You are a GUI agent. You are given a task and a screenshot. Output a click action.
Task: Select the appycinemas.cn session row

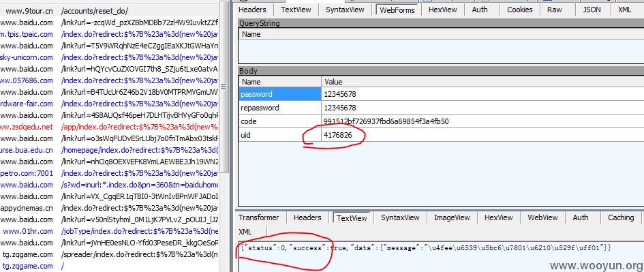pos(109,208)
